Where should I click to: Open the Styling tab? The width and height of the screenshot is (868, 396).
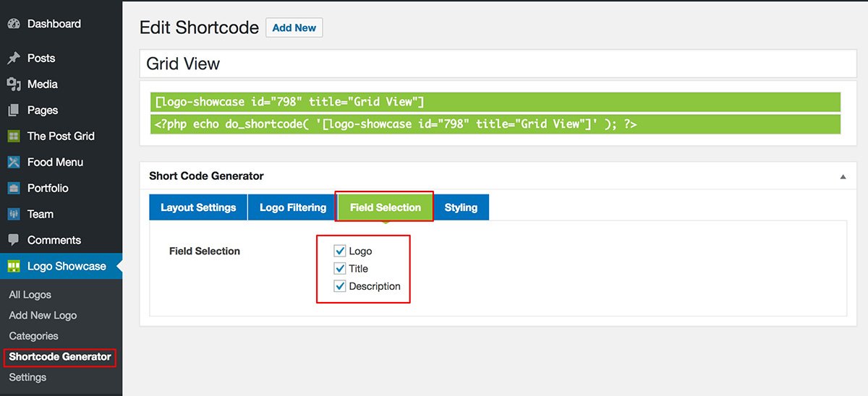point(461,207)
